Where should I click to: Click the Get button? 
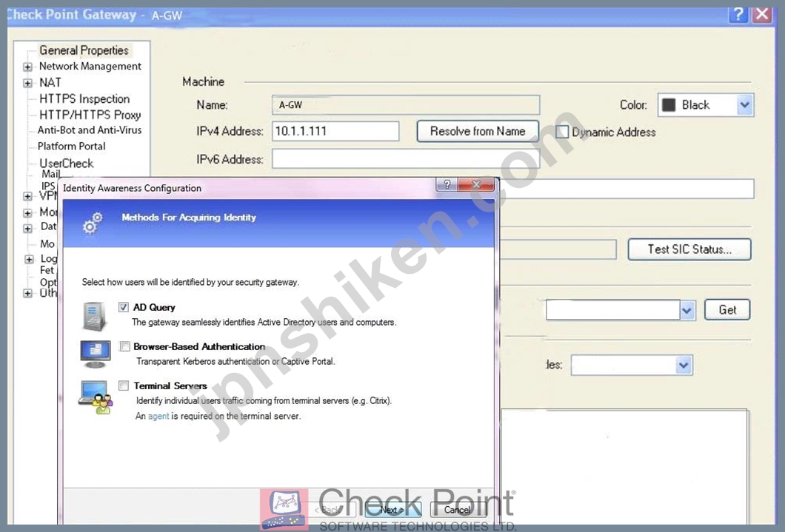(727, 310)
